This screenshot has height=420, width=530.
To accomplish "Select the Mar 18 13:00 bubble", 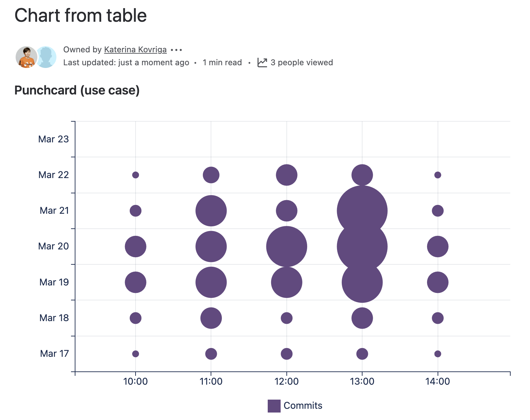I will [x=362, y=318].
